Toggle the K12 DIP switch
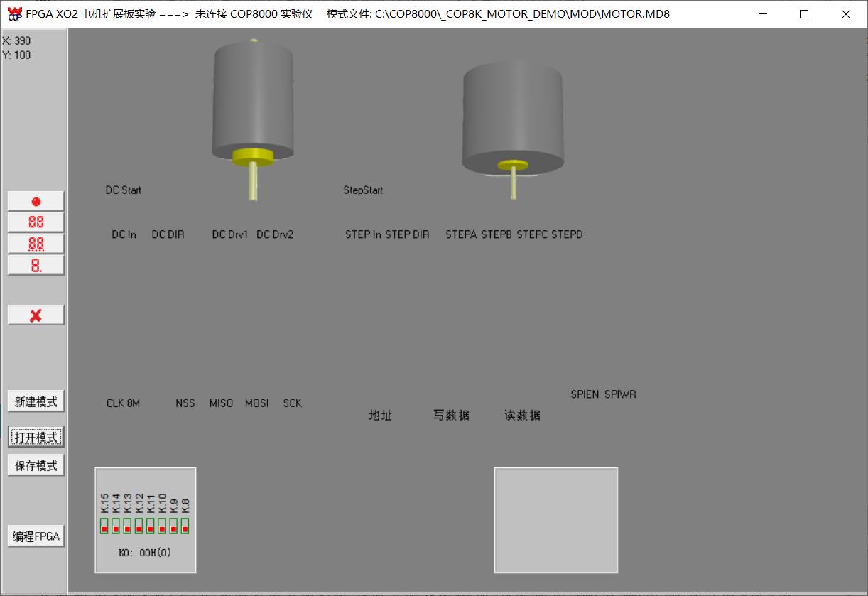 139,526
